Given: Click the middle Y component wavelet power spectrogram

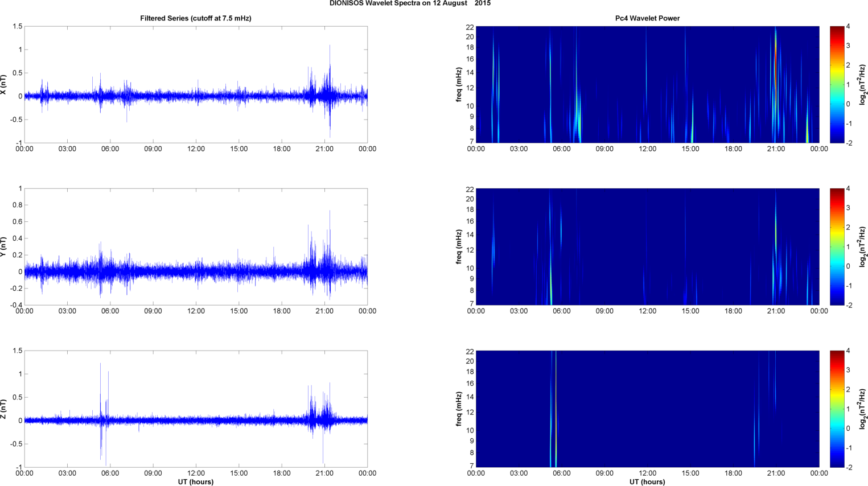Looking at the screenshot, I should pyautogui.click(x=647, y=247).
